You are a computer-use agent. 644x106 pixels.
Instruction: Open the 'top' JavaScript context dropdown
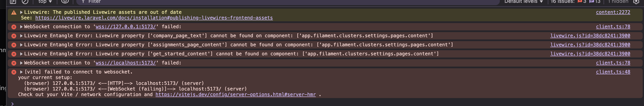click(x=45, y=2)
